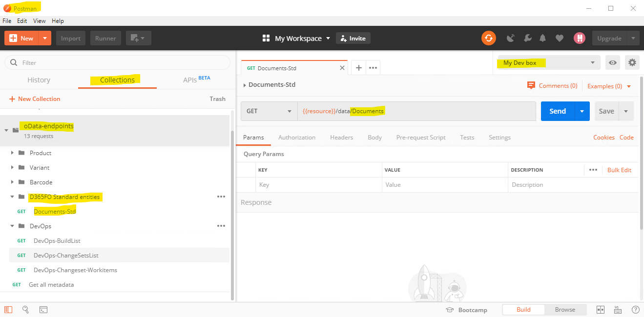Expand the Documents-Std request description arrow
This screenshot has width=644, height=317.
click(x=245, y=85)
